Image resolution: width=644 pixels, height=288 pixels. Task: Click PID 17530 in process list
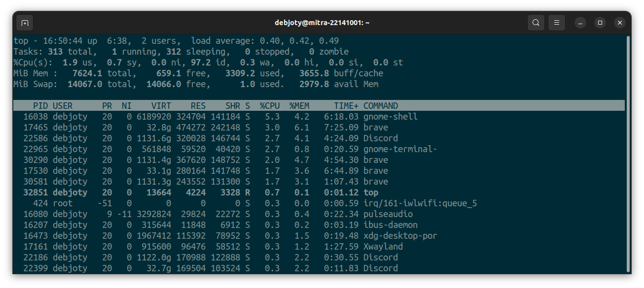click(36, 171)
